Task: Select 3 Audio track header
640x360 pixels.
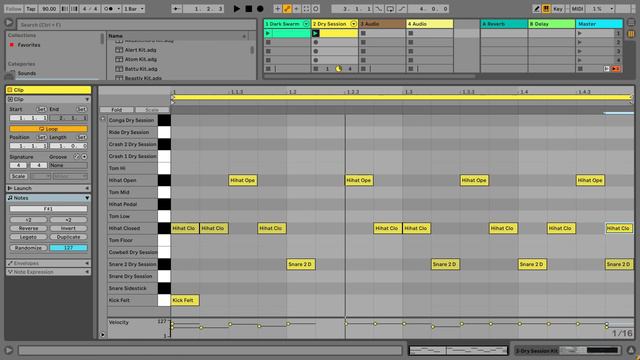Action: (x=382, y=24)
